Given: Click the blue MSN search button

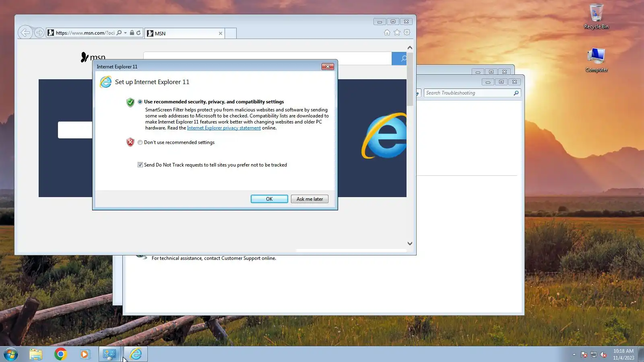Looking at the screenshot, I should [x=399, y=59].
